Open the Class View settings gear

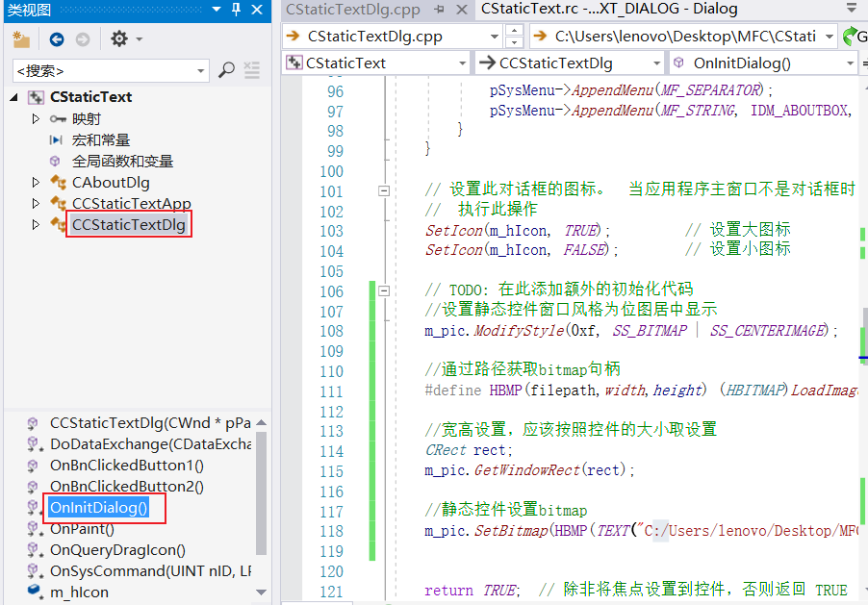click(x=119, y=39)
